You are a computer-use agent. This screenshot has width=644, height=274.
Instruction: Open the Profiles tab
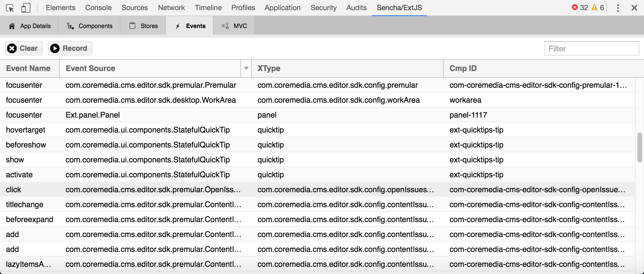pos(243,8)
